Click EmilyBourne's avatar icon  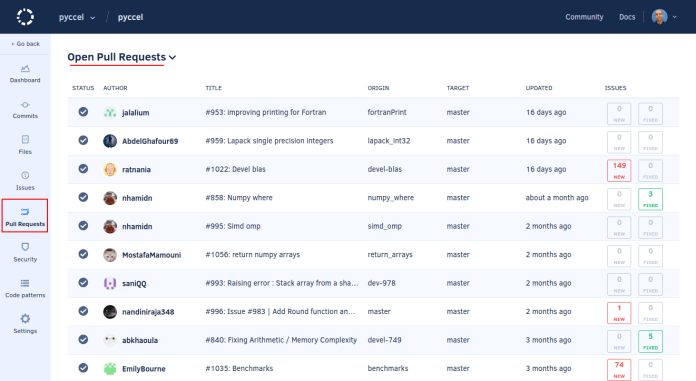[x=110, y=369]
